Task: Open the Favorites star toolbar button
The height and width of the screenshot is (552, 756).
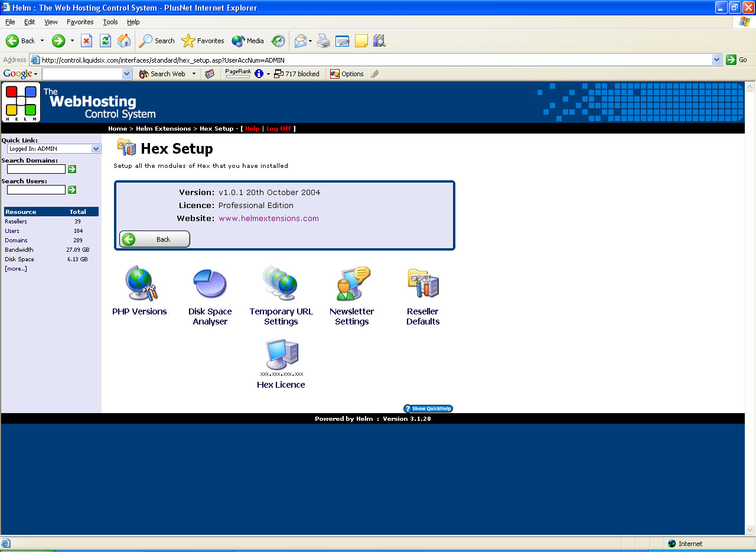Action: tap(203, 41)
